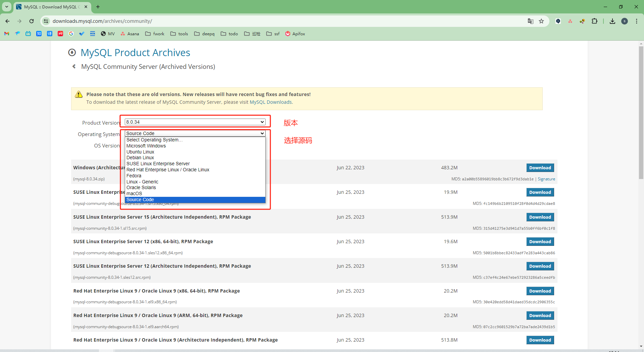
Task: Open the Google G bookmark
Action: pyautogui.click(x=71, y=34)
